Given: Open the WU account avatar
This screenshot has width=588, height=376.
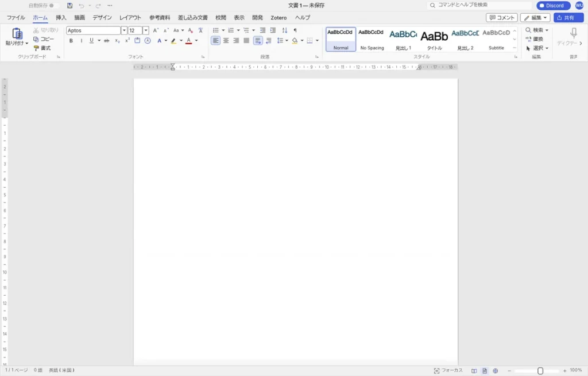Looking at the screenshot, I should (x=579, y=6).
